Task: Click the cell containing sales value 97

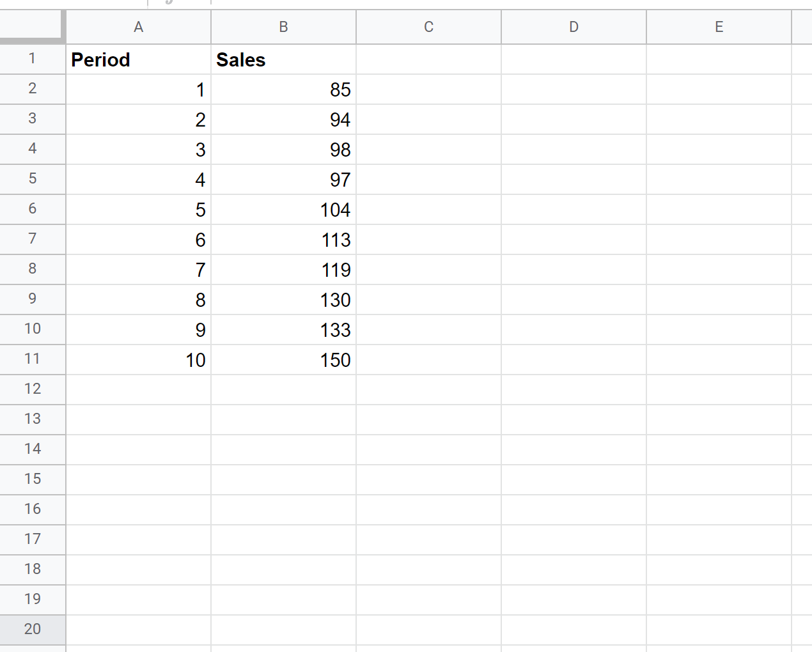Action: coord(283,180)
